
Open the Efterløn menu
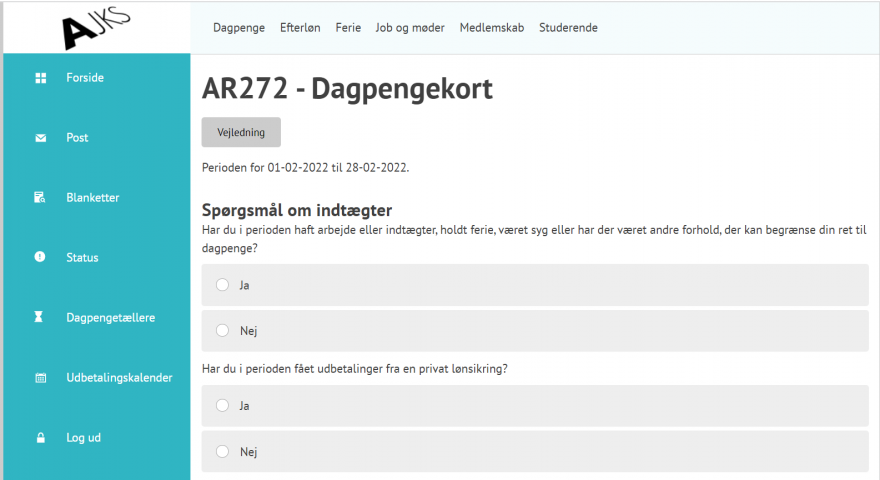[x=300, y=28]
